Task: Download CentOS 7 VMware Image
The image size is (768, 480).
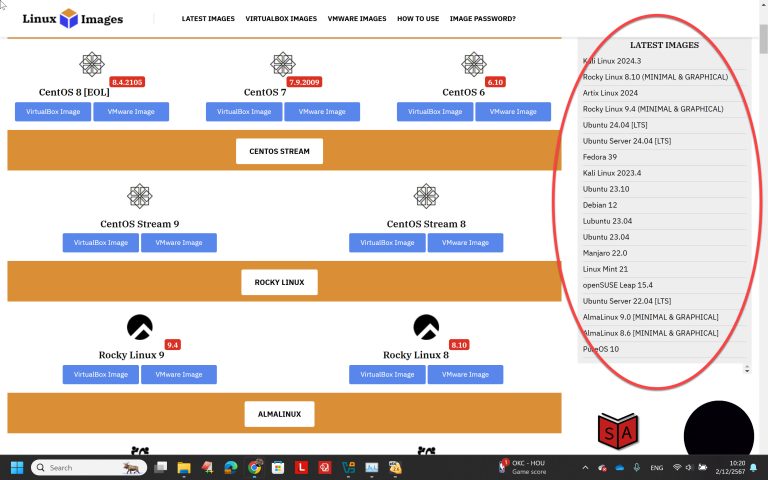Action: pos(322,112)
